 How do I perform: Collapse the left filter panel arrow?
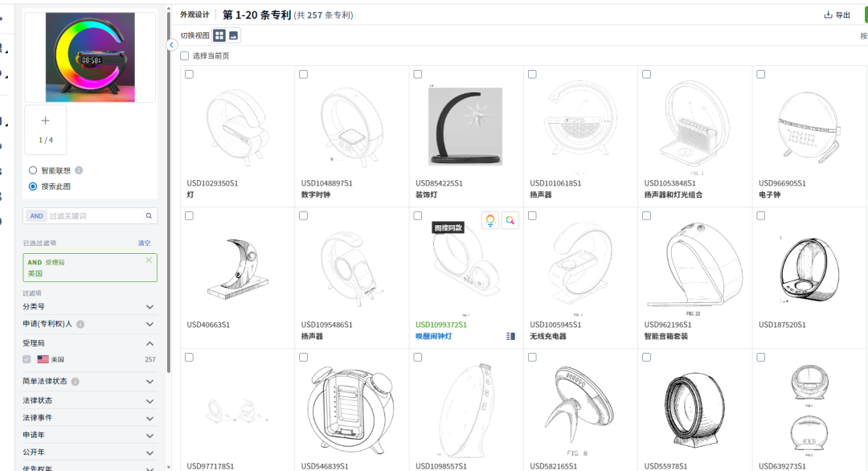click(172, 45)
